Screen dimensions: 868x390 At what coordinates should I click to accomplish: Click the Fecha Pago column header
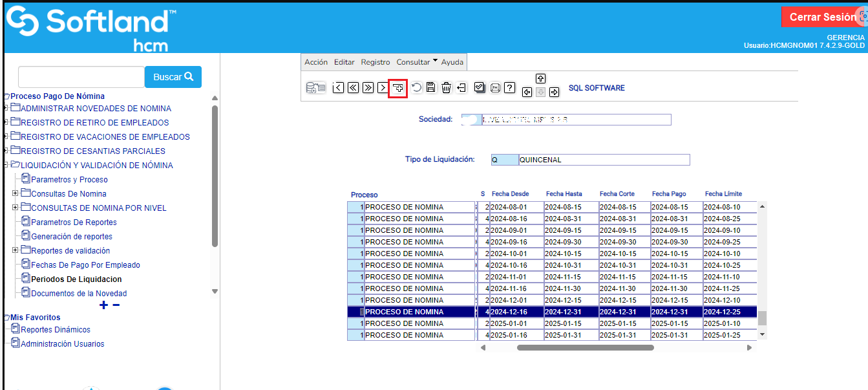point(669,193)
